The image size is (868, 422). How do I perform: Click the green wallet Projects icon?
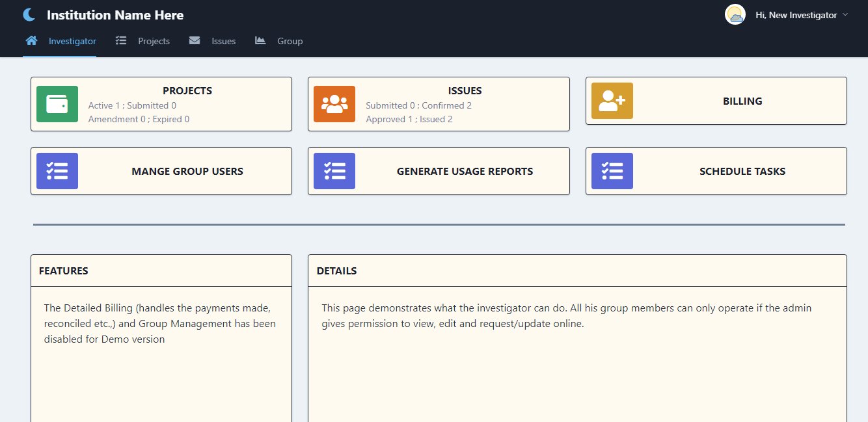click(x=57, y=104)
